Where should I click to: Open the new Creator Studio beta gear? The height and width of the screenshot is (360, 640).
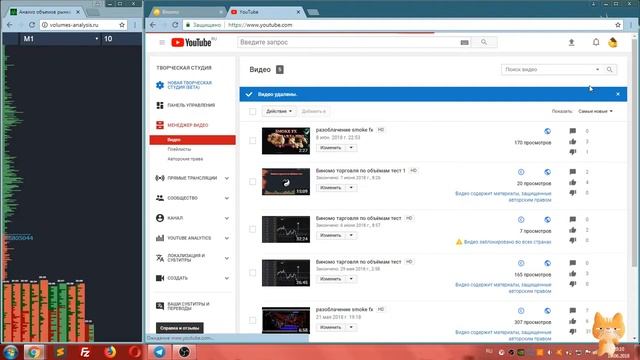click(160, 85)
